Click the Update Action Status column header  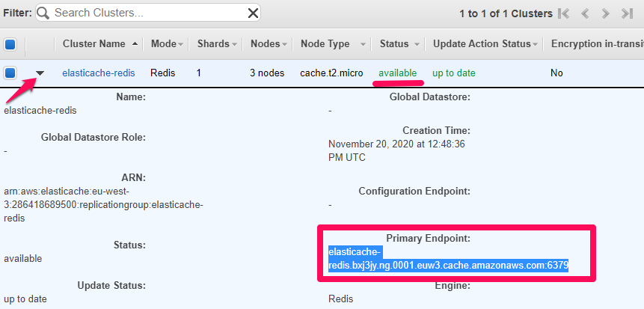pos(482,44)
